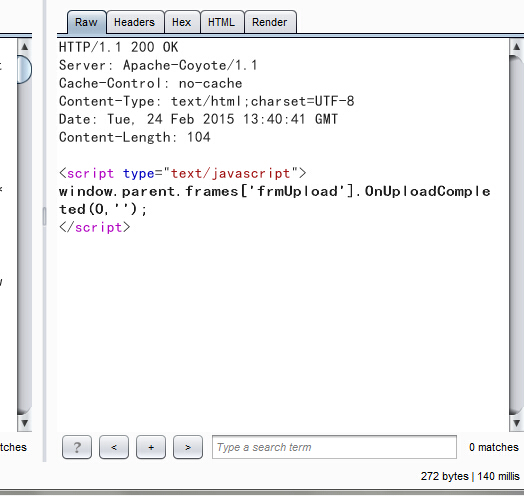
Task: Open the Render tab
Action: point(270,22)
